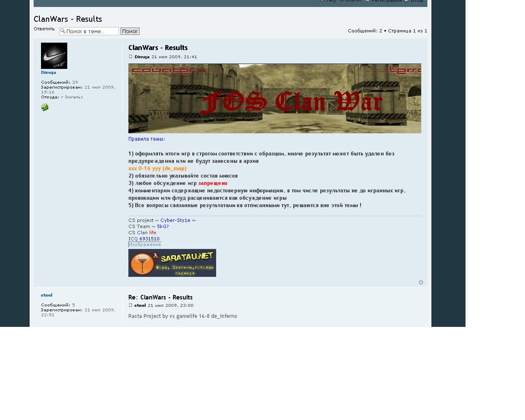Open the Регистрация menu link

point(386,1)
